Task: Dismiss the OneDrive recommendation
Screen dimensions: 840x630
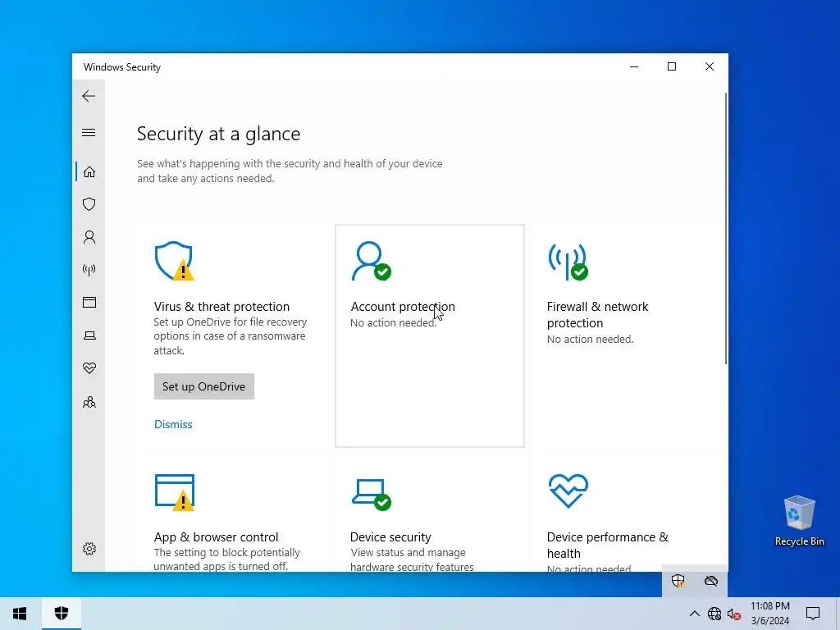Action: tap(173, 424)
